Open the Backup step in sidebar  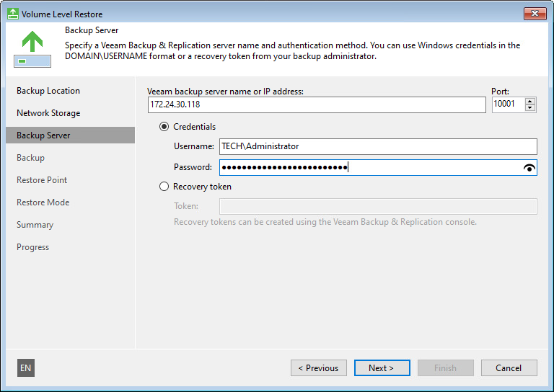pyautogui.click(x=30, y=158)
